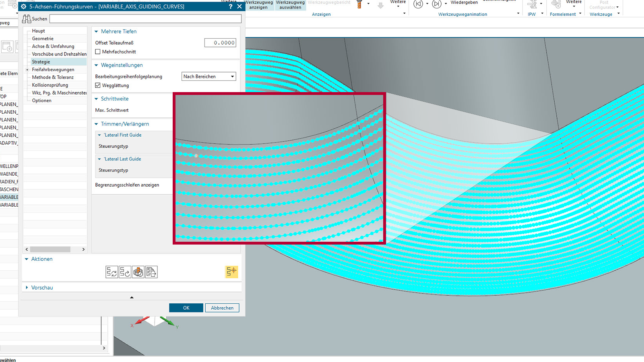Select Achse & Umfahrung in the tree
This screenshot has height=362, width=644.
pos(53,46)
